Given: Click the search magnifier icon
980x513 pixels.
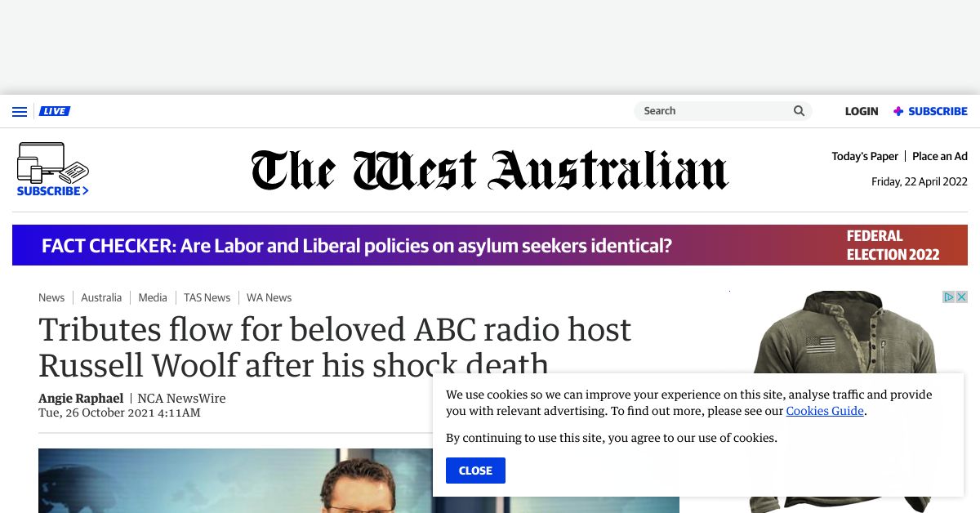Looking at the screenshot, I should pos(798,110).
